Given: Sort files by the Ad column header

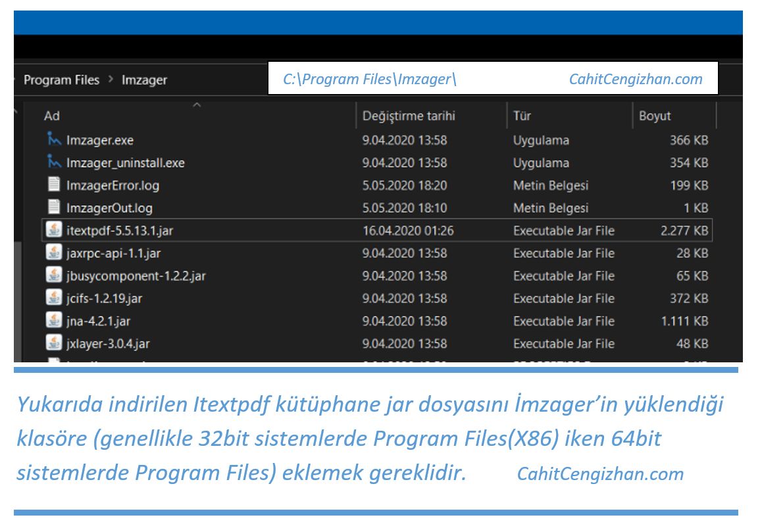Looking at the screenshot, I should [x=52, y=116].
